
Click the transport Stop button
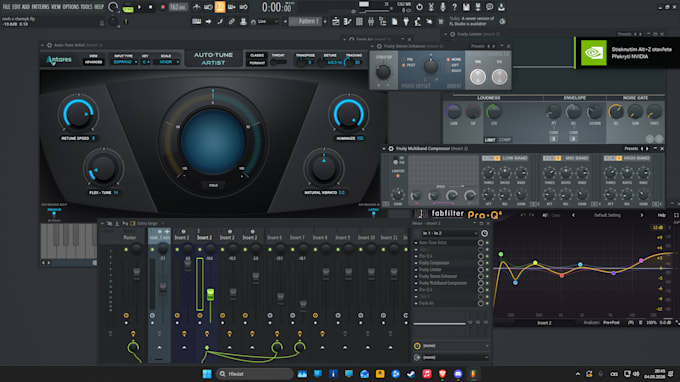(150, 7)
